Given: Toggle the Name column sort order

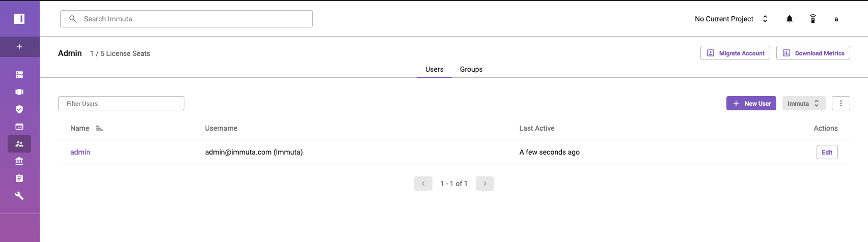Looking at the screenshot, I should (x=100, y=128).
